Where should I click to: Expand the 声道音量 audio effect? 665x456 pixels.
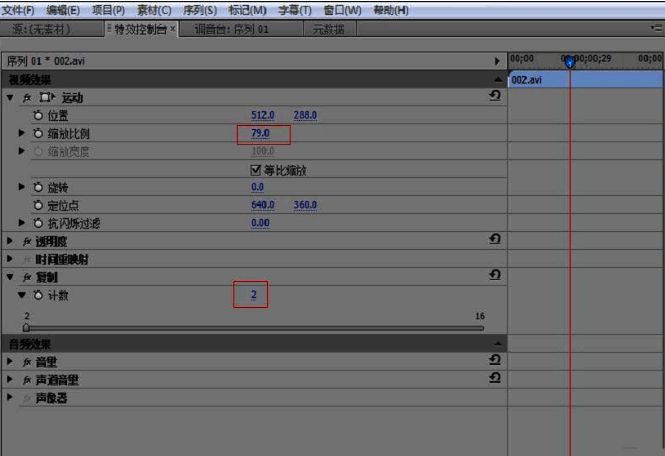pyautogui.click(x=10, y=379)
